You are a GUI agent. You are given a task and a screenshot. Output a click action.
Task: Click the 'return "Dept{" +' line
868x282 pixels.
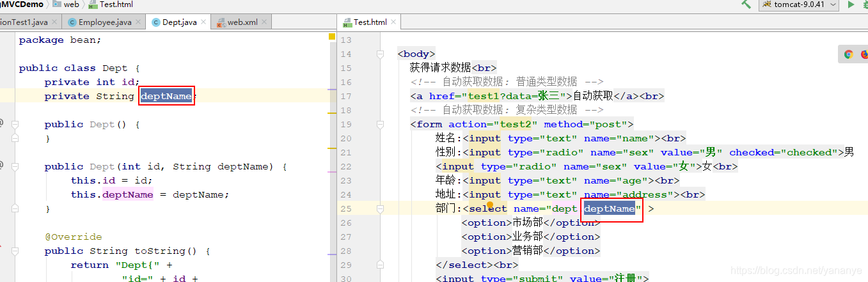click(x=122, y=265)
